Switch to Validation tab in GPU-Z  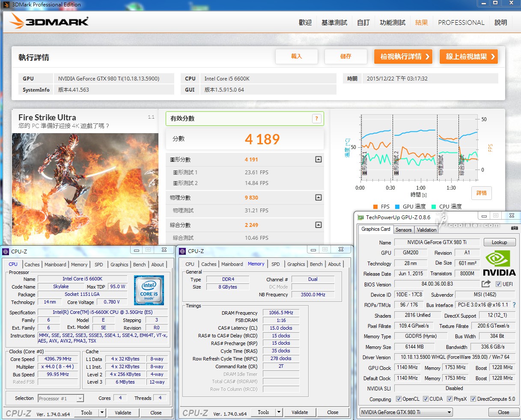pos(426,230)
